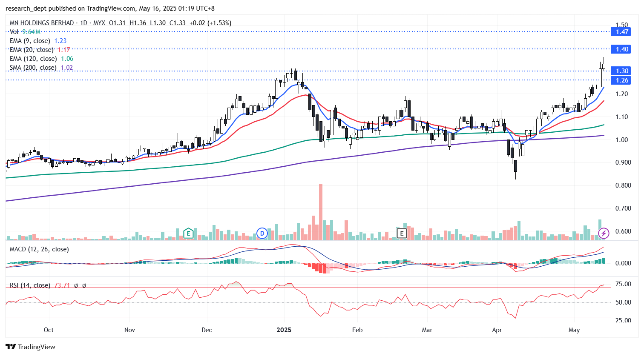Click the RSI value 73.71

62,285
